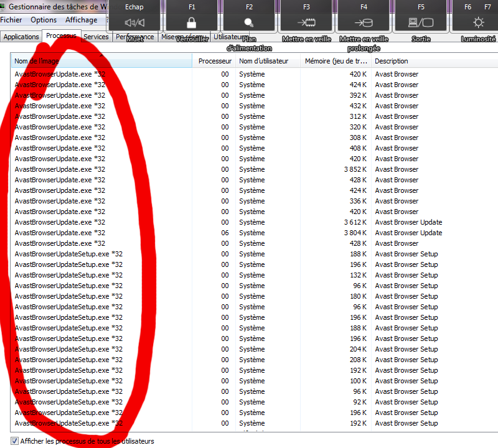This screenshot has width=498, height=448.
Task: Open the Options menu
Action: click(x=44, y=20)
